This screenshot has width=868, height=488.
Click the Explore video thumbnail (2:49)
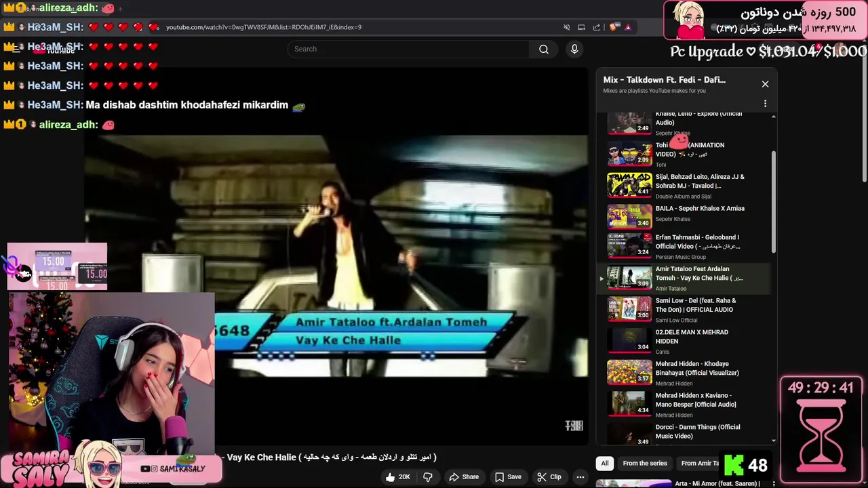(629, 123)
